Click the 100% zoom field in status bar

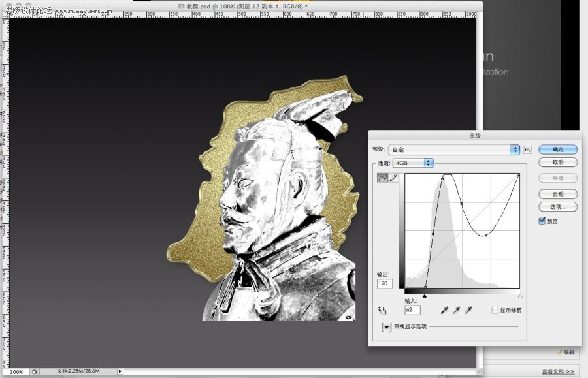(16, 371)
